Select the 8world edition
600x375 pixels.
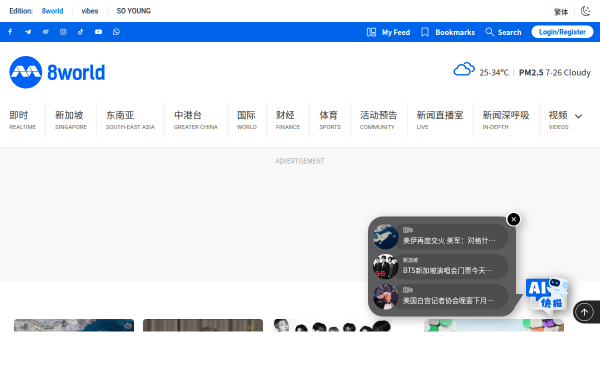coord(52,11)
